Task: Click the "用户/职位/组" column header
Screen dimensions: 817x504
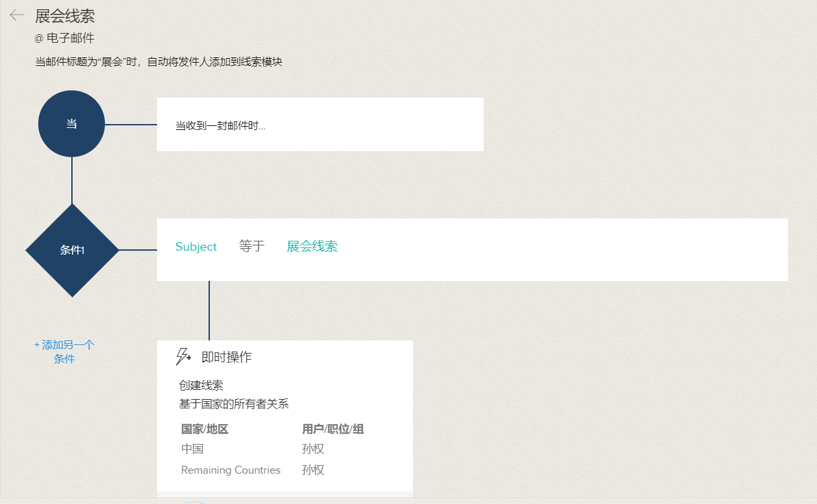Action: pyautogui.click(x=333, y=429)
